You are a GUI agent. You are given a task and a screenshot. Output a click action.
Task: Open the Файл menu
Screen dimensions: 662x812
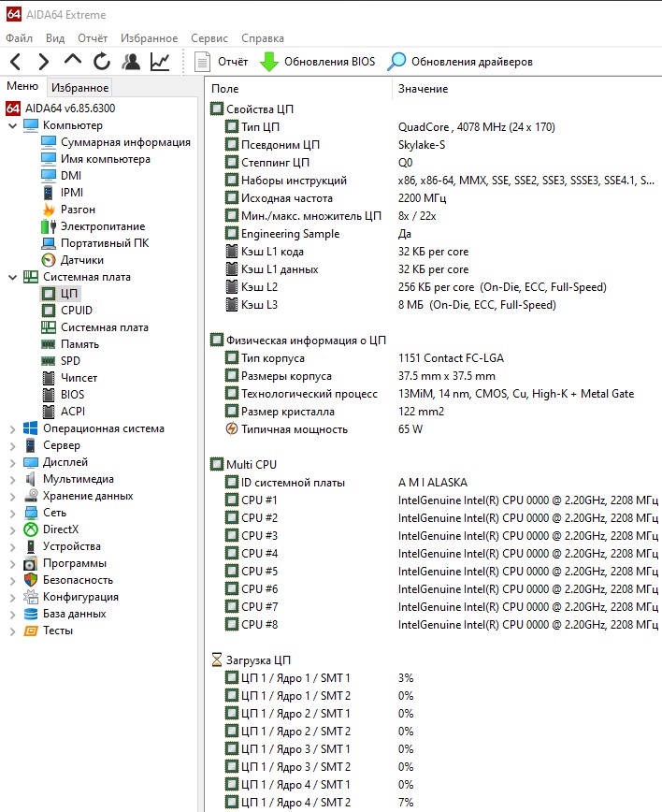19,38
